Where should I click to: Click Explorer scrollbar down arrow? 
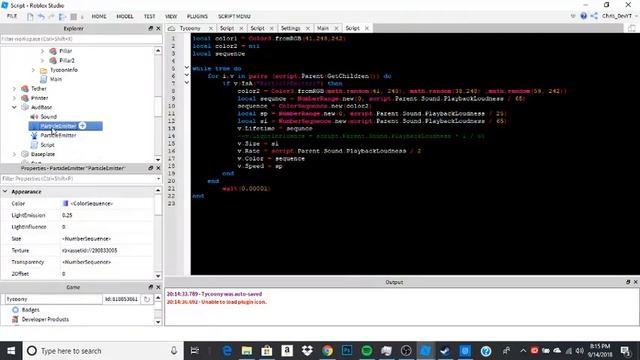[158, 160]
